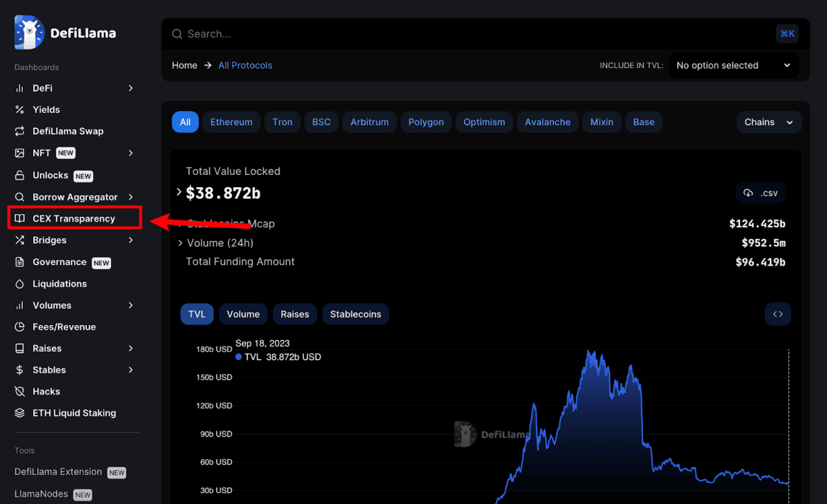Toggle the TVL chart button
Image resolution: width=827 pixels, height=504 pixels.
tap(197, 314)
